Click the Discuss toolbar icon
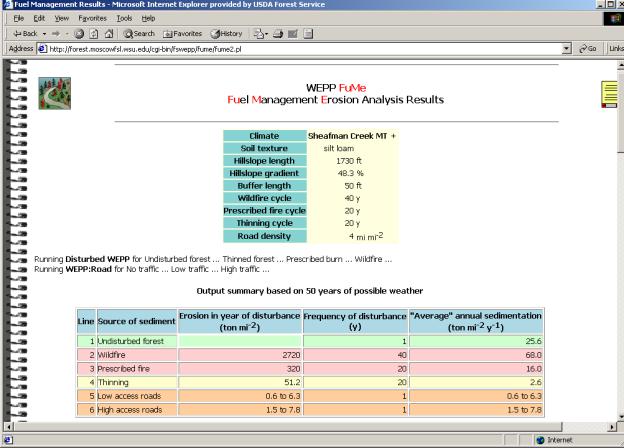This screenshot has width=624, height=448. click(x=308, y=34)
